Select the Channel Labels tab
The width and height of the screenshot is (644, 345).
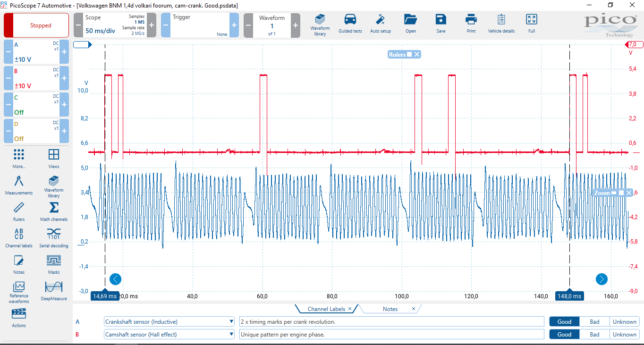coord(326,309)
